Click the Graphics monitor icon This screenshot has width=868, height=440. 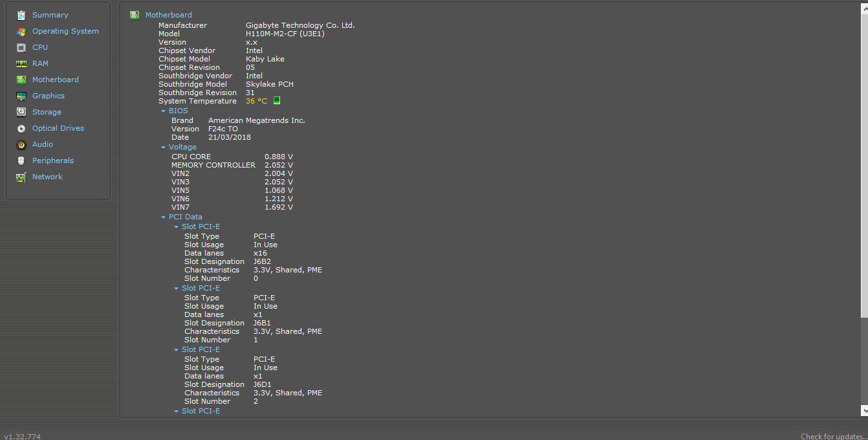click(21, 96)
